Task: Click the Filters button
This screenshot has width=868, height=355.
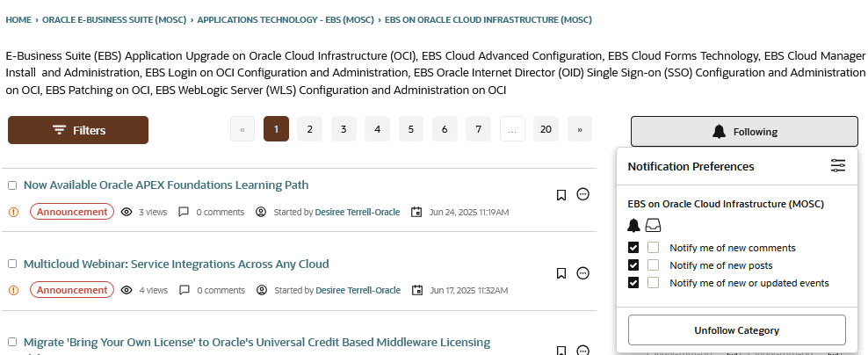Action: click(78, 130)
